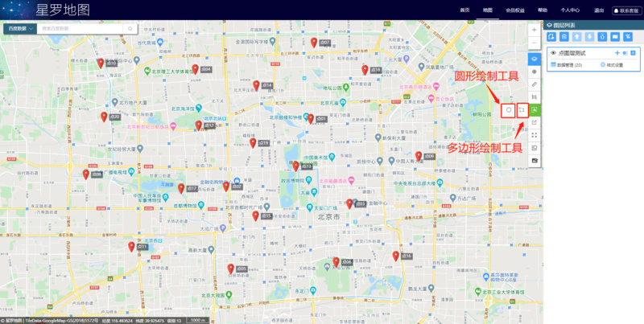Screen dimensions: 644x324
Task: Click the rightmost square icon on 点图层测试 row
Action: point(633,53)
